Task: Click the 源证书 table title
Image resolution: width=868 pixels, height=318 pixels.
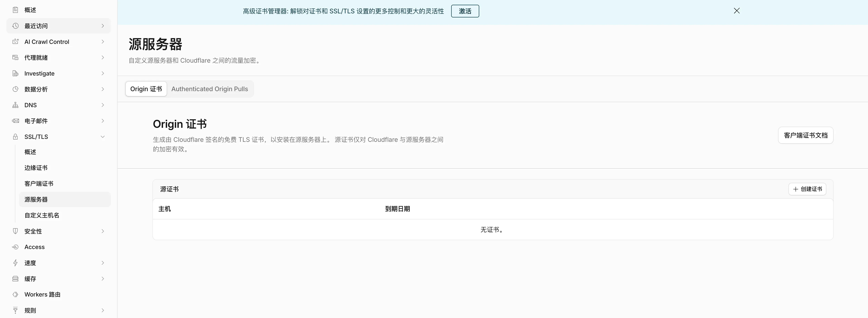Action: (x=169, y=189)
